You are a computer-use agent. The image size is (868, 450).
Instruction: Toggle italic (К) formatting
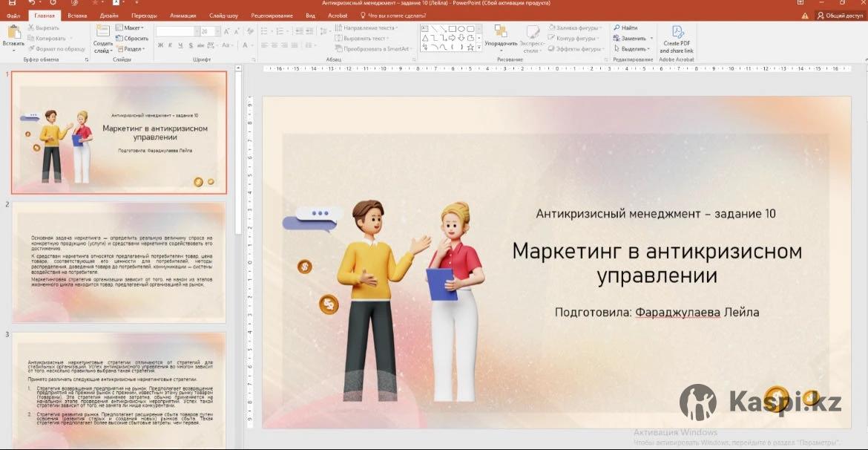pyautogui.click(x=170, y=46)
